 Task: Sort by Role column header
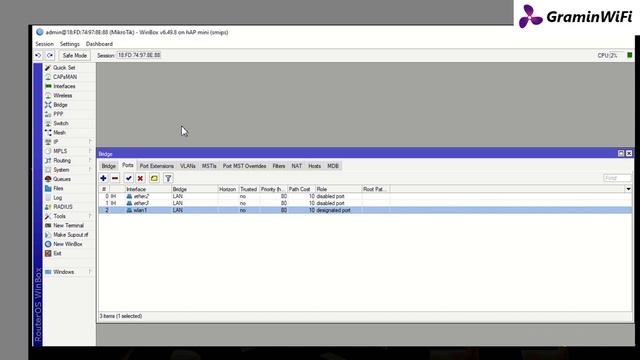(x=338, y=189)
